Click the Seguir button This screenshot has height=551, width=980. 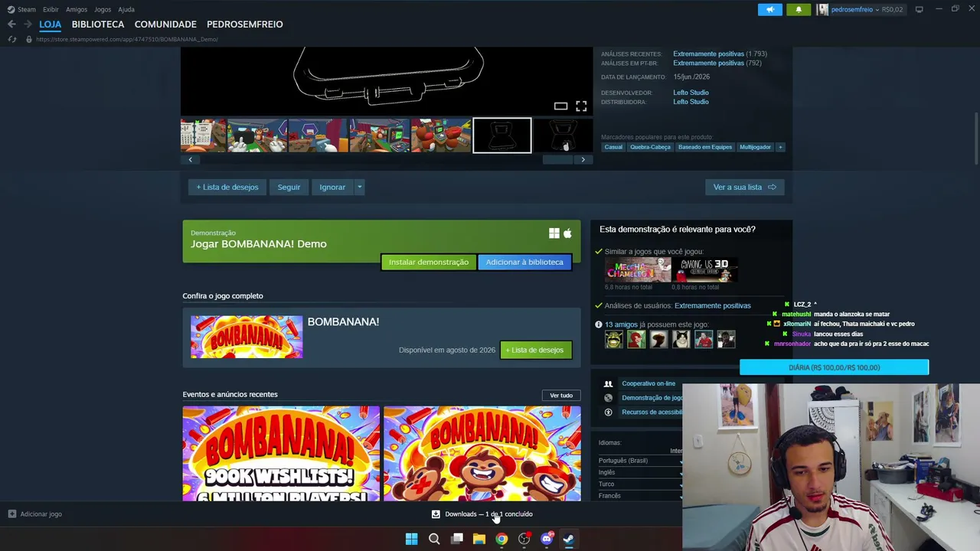point(289,187)
